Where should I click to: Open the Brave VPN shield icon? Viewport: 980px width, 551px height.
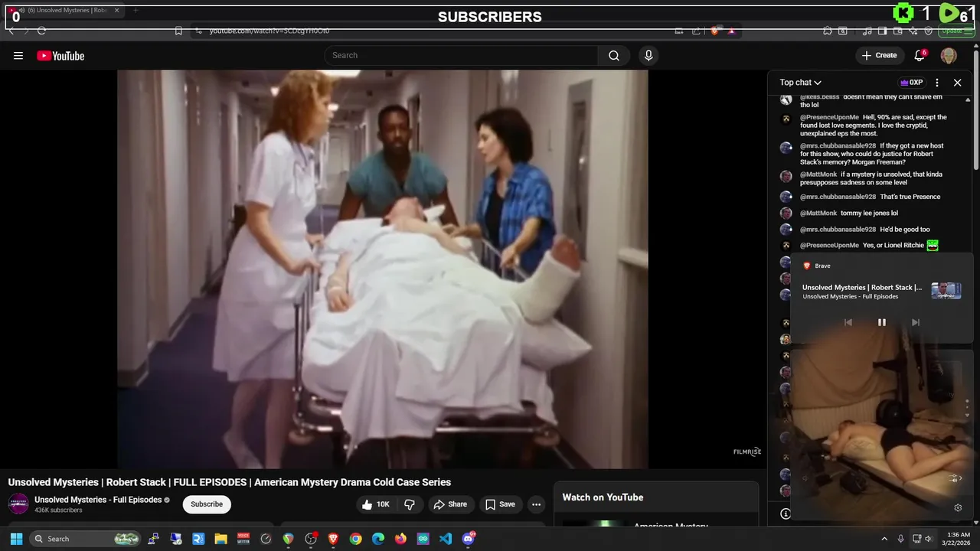click(x=929, y=31)
